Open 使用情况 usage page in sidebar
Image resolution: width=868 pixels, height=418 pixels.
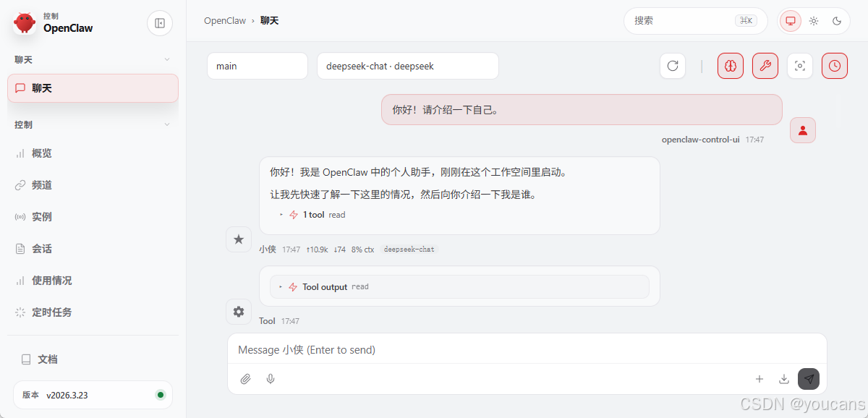pos(93,281)
